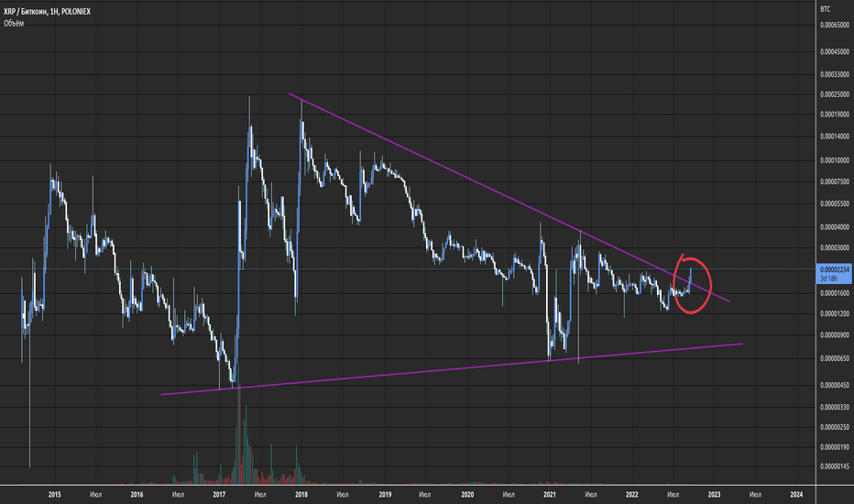The height and width of the screenshot is (504, 854).
Task: Click price axis label 0.00005500
Action: (835, 203)
